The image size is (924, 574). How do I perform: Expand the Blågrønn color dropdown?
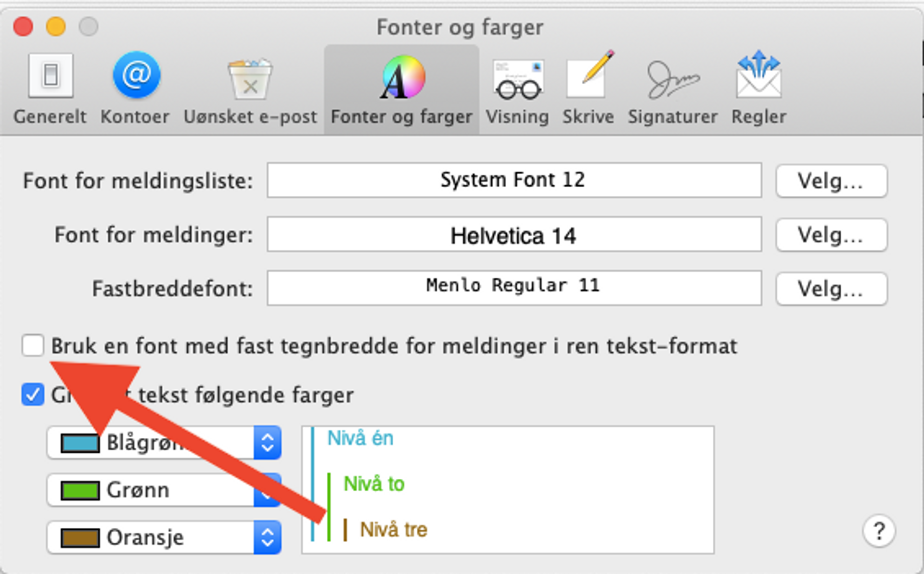[x=267, y=443]
